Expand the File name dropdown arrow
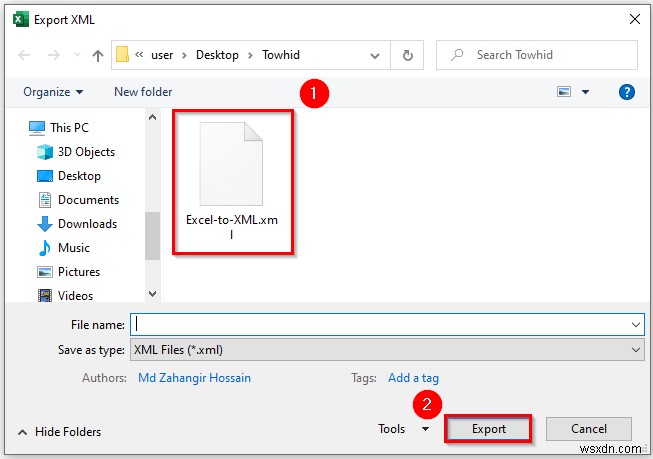The image size is (653, 459). pos(636,324)
